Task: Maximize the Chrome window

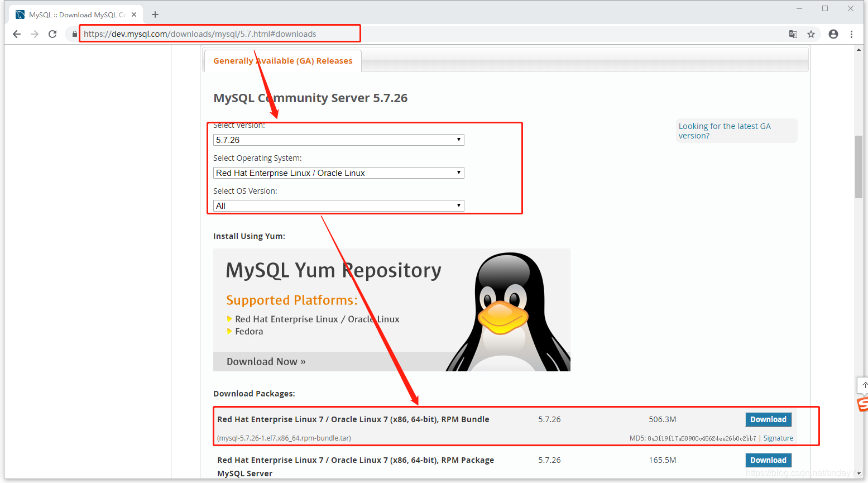Action: [825, 8]
